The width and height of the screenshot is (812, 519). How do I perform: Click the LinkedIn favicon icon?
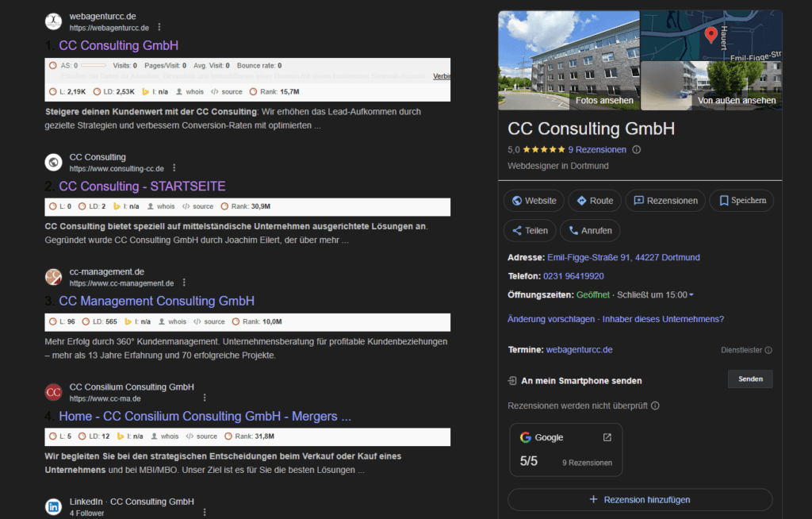[53, 506]
